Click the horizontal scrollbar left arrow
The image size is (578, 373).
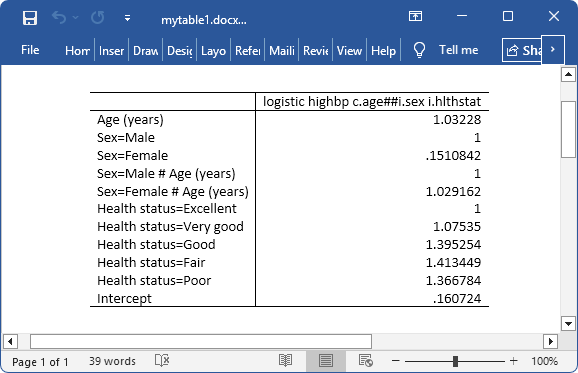click(x=10, y=341)
